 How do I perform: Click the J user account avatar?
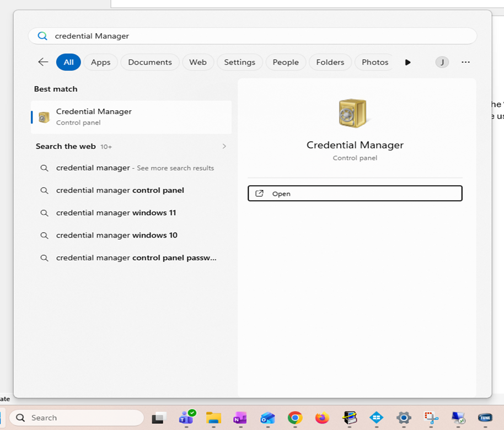[442, 62]
